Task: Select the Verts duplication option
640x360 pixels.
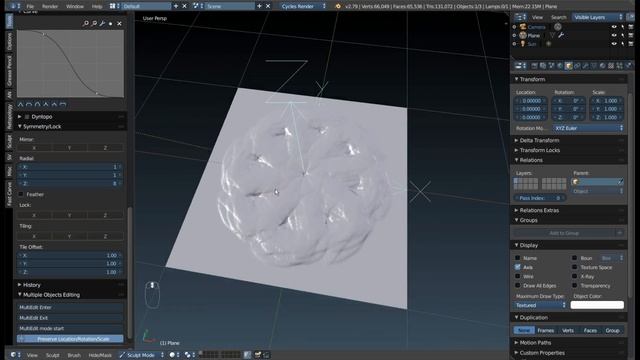Action: point(568,330)
